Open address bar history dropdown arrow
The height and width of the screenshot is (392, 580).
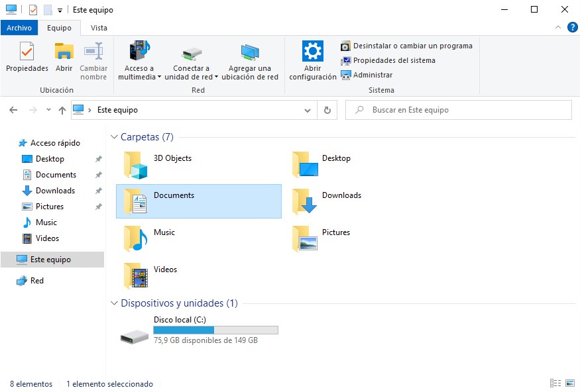[x=307, y=110]
